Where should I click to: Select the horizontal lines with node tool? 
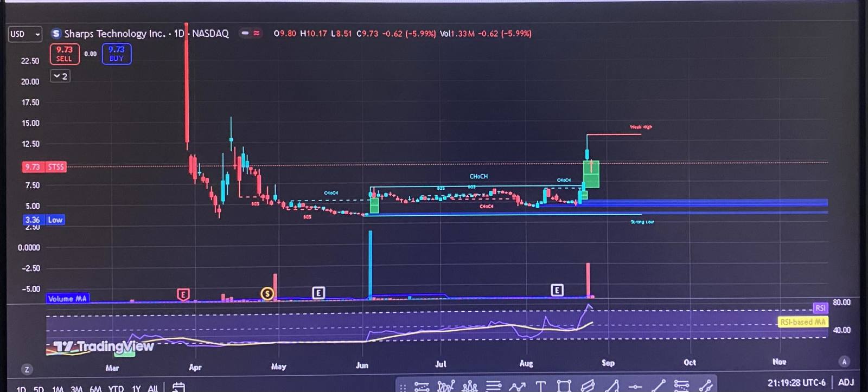coord(494,385)
